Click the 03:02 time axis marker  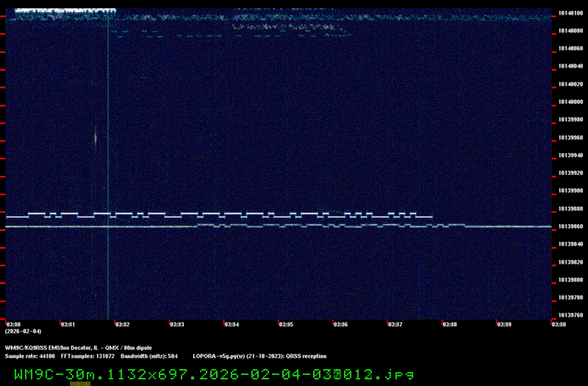(x=122, y=324)
